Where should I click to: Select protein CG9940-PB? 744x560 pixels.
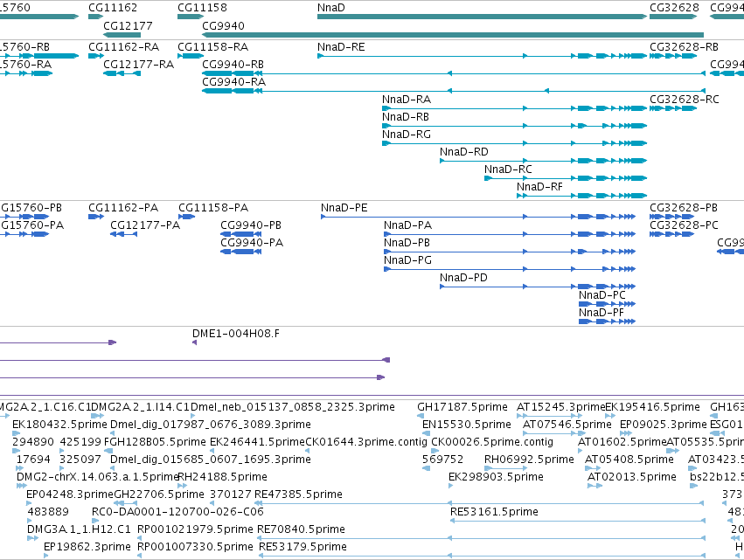coord(241,234)
